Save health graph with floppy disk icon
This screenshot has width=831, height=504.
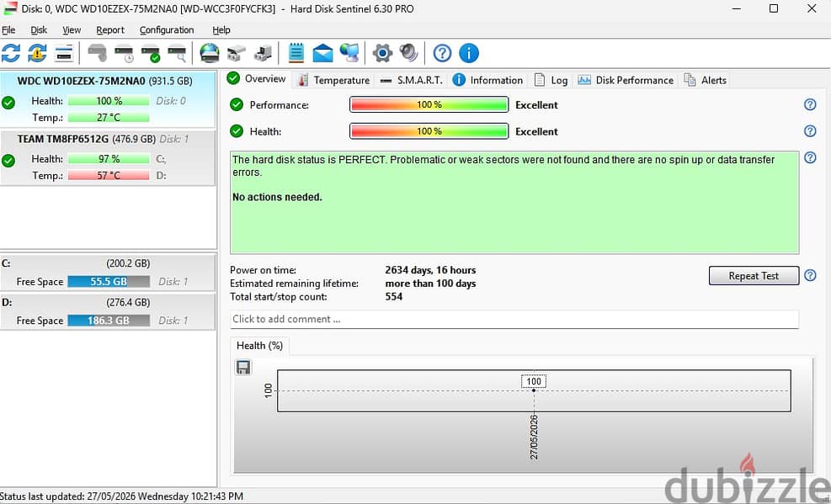[x=243, y=367]
